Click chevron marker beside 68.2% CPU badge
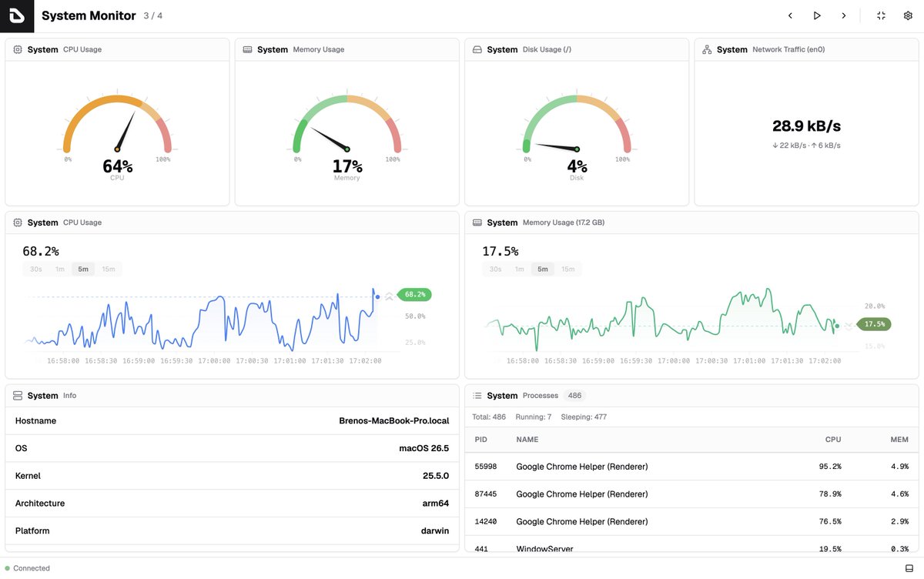 390,295
